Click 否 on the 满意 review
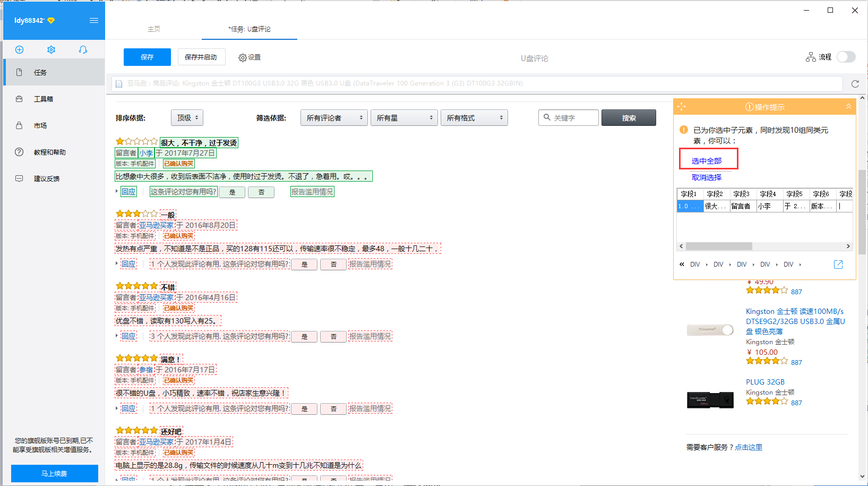Screen dimensions: 868x486 [333, 409]
